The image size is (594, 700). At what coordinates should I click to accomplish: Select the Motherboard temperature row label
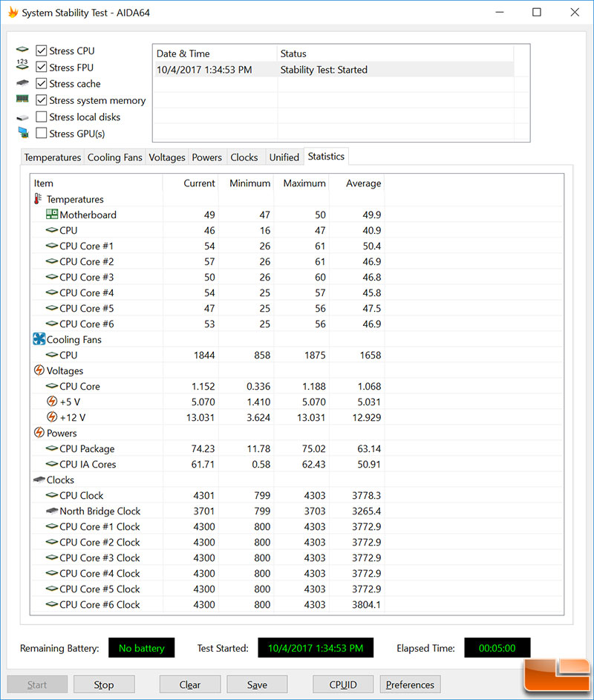click(88, 215)
